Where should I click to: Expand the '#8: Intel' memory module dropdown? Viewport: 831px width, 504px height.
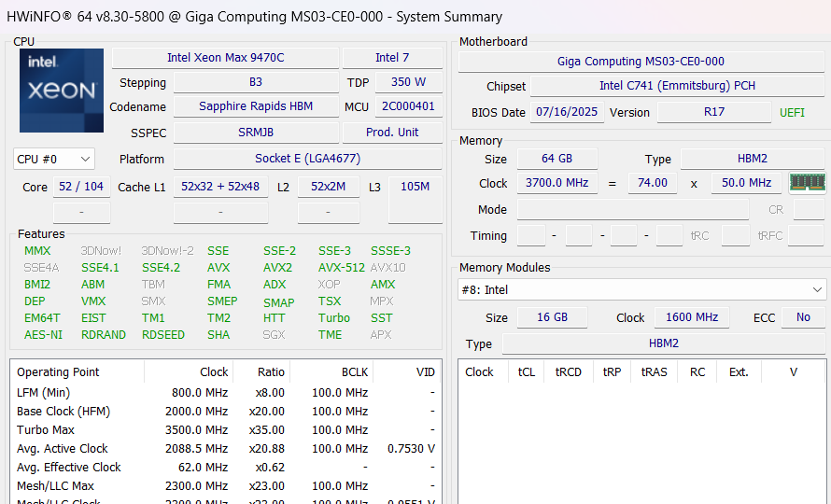pyautogui.click(x=641, y=290)
